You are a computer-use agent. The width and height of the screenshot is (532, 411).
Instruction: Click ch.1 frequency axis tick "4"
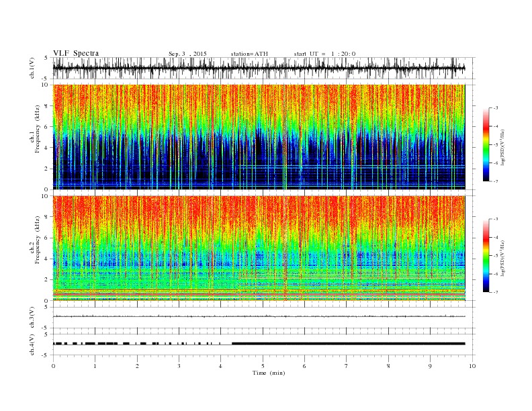point(46,148)
